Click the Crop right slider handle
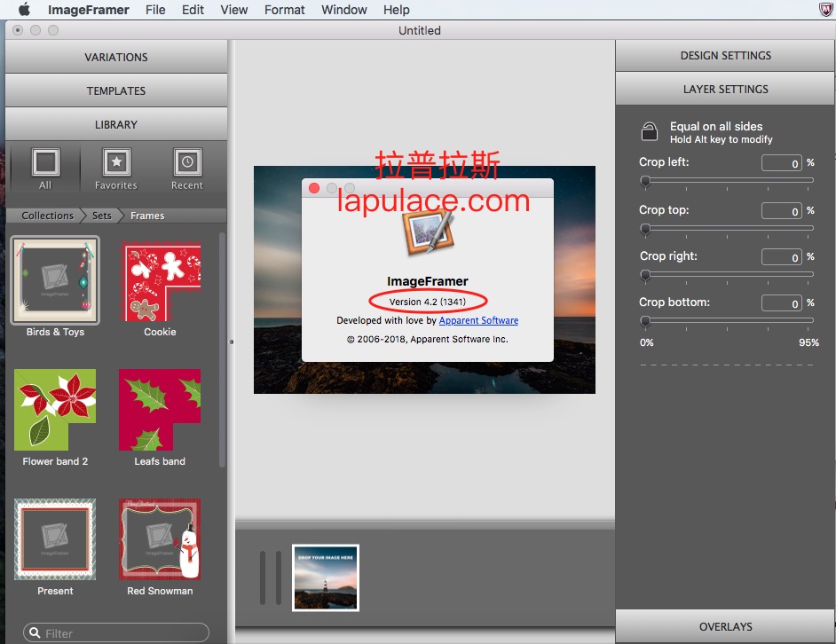Viewport: 836px width, 644px height. (645, 275)
